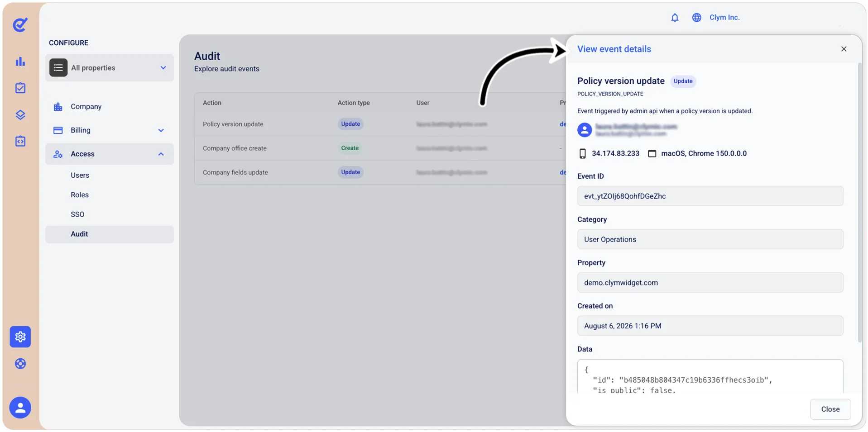Viewport: 868px width, 432px height.
Task: Open the SSO submenu item
Action: coord(77,214)
